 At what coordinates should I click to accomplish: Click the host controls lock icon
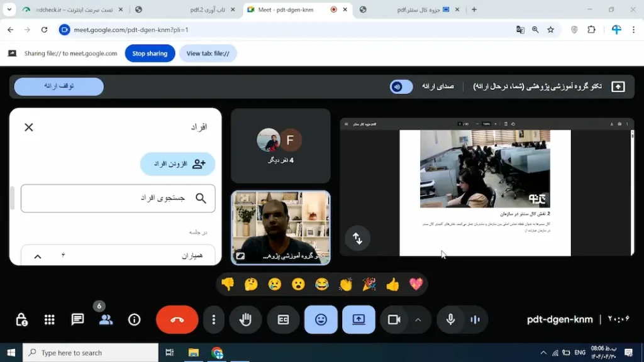tap(21, 319)
